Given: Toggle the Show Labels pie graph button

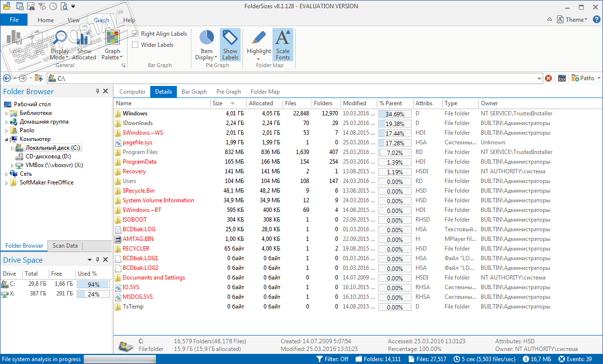Looking at the screenshot, I should coord(230,45).
